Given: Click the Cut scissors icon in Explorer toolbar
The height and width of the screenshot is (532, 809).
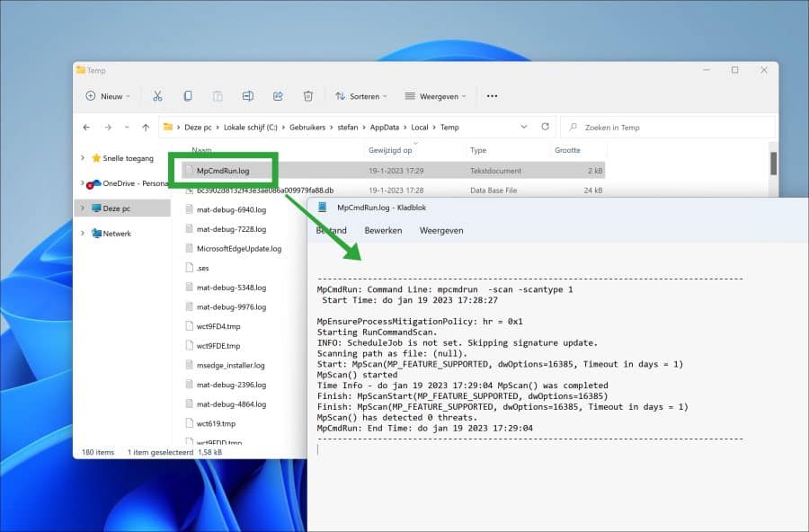Looking at the screenshot, I should point(157,96).
